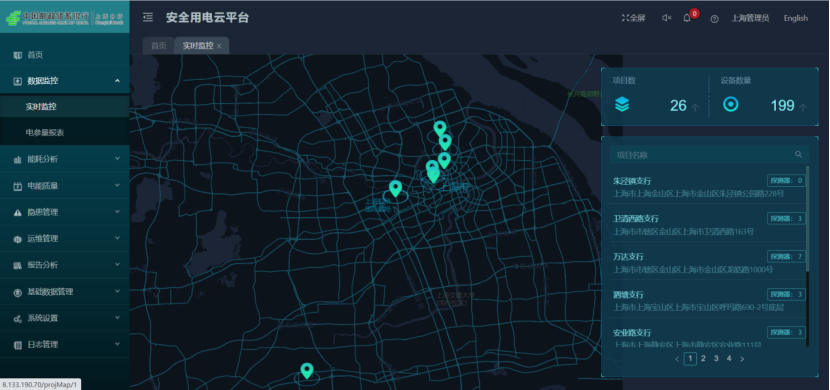
Task: Click the project list vertical scrollbar
Action: 807,256
